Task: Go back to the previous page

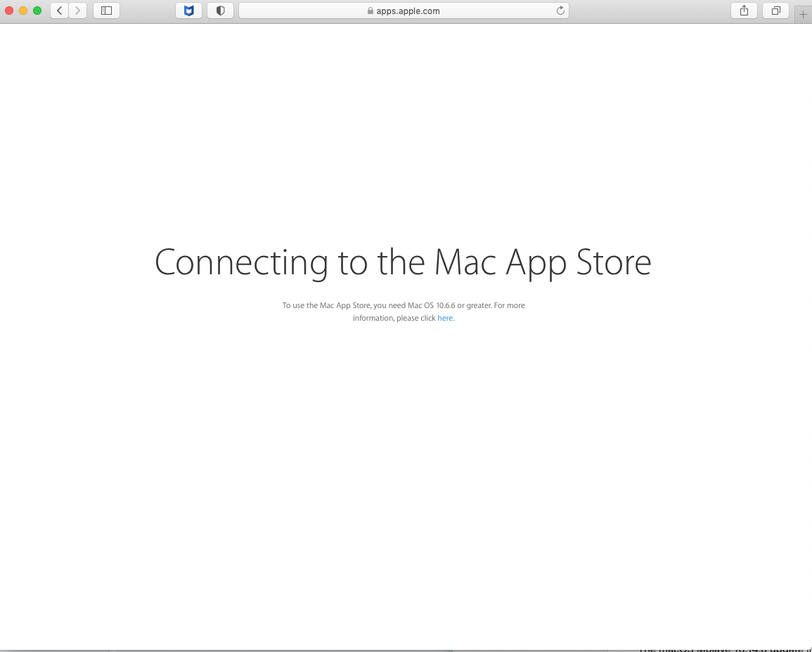Action: point(59,11)
